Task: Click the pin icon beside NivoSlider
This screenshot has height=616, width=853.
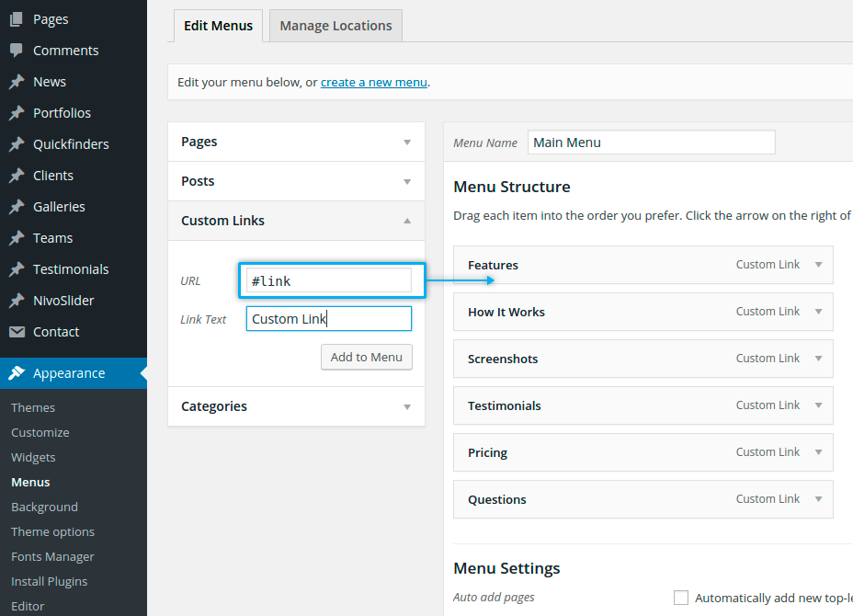Action: (x=17, y=301)
